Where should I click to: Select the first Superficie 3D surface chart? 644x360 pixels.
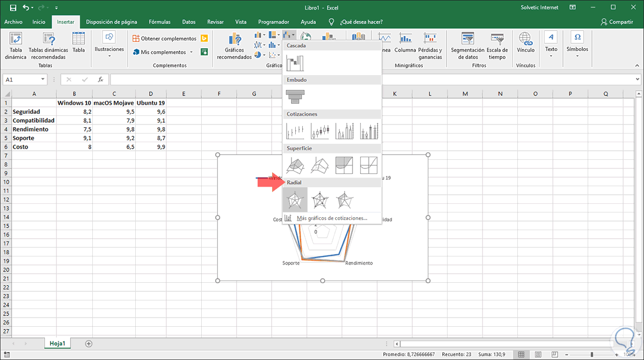coord(295,165)
